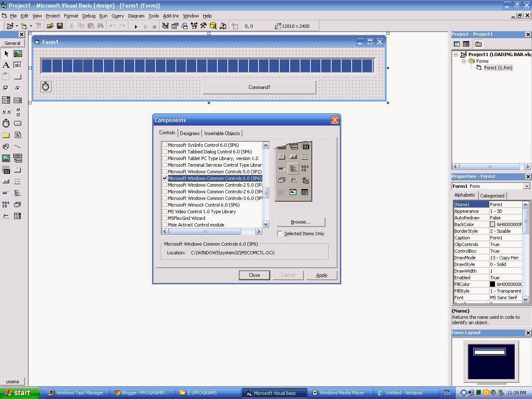Toggle Folders icon in Project panel
This screenshot has width=532, height=399.
[478, 44]
